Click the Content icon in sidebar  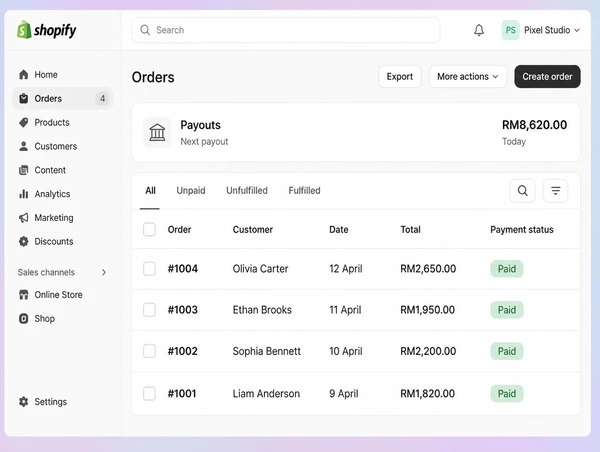point(24,170)
